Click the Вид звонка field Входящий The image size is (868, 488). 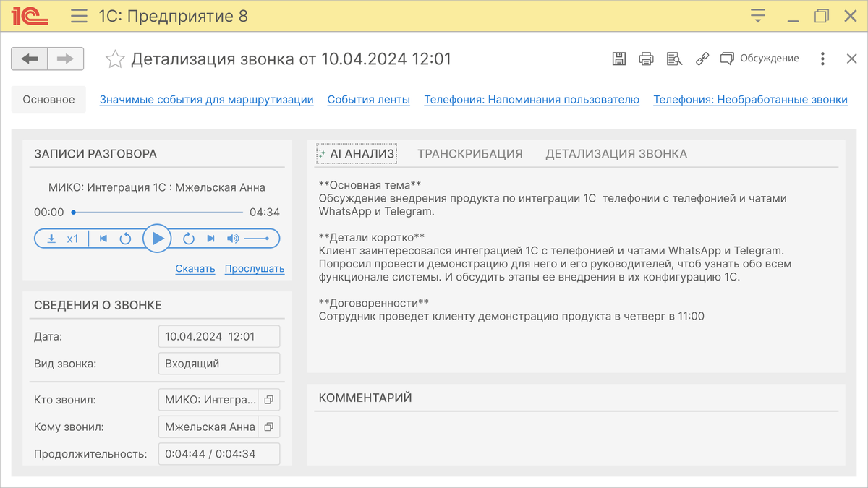click(219, 364)
